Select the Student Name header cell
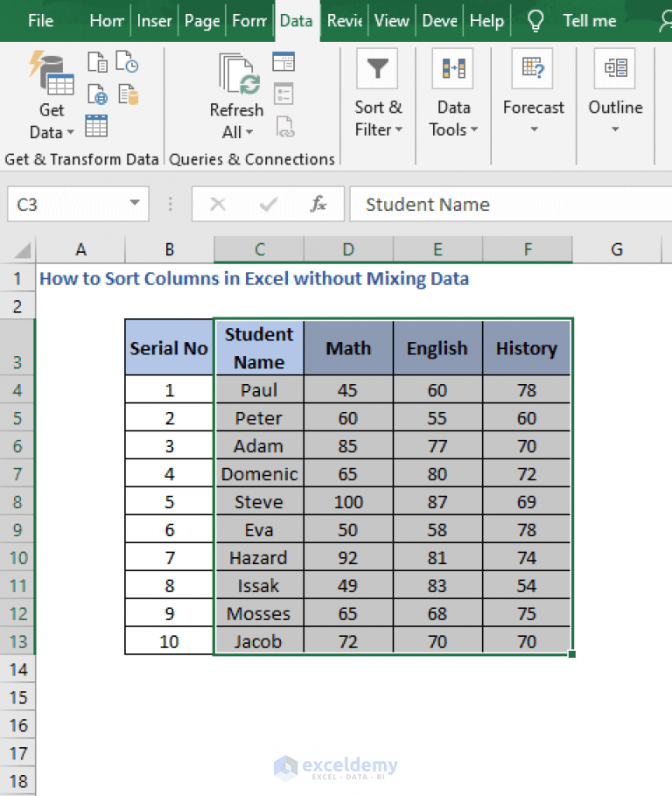Viewport: 672px width, 796px height. [259, 348]
